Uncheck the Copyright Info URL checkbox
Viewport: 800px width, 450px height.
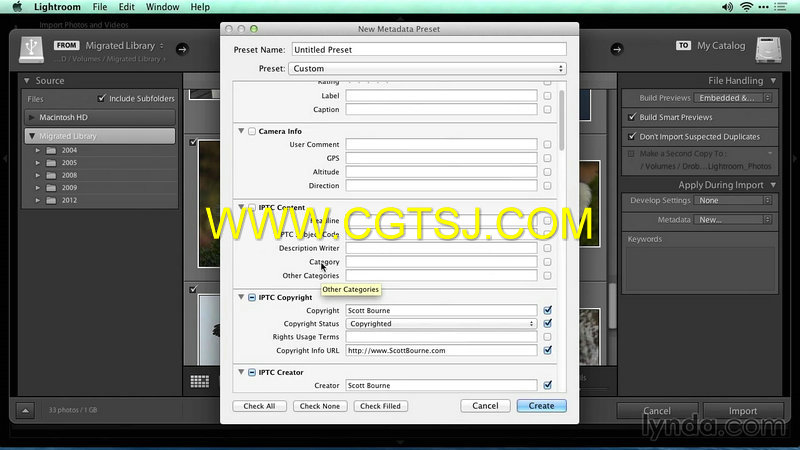(547, 350)
